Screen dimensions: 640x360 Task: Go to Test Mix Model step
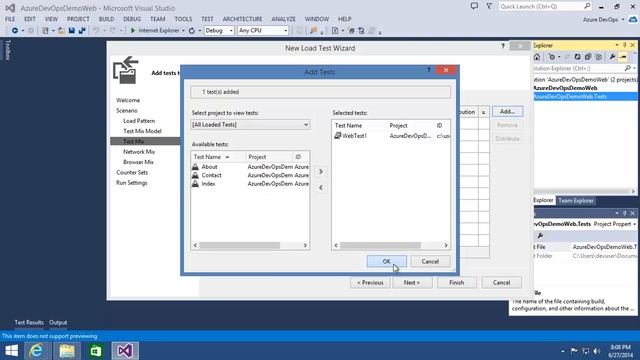pos(142,131)
